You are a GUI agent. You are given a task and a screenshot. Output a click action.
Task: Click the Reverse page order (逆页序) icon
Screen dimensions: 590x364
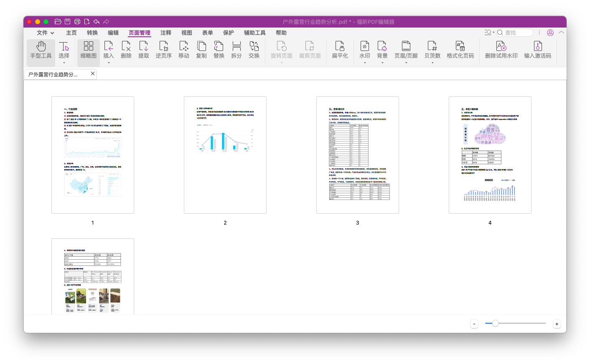(164, 50)
